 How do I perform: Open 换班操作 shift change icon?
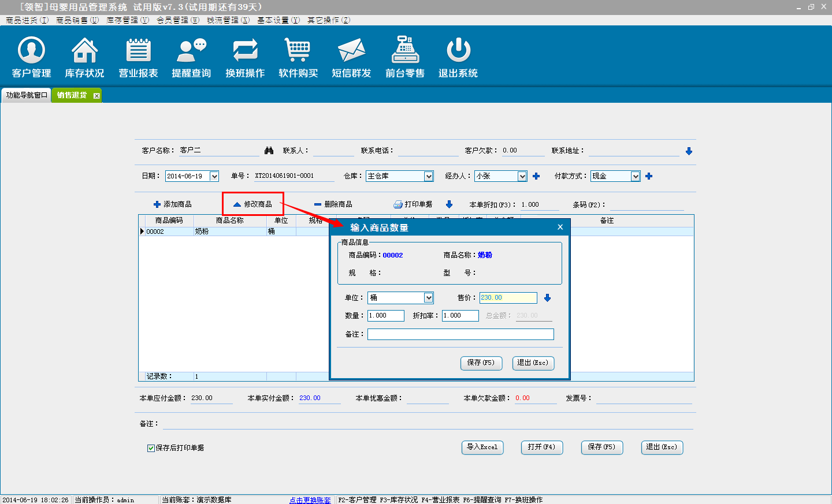245,57
